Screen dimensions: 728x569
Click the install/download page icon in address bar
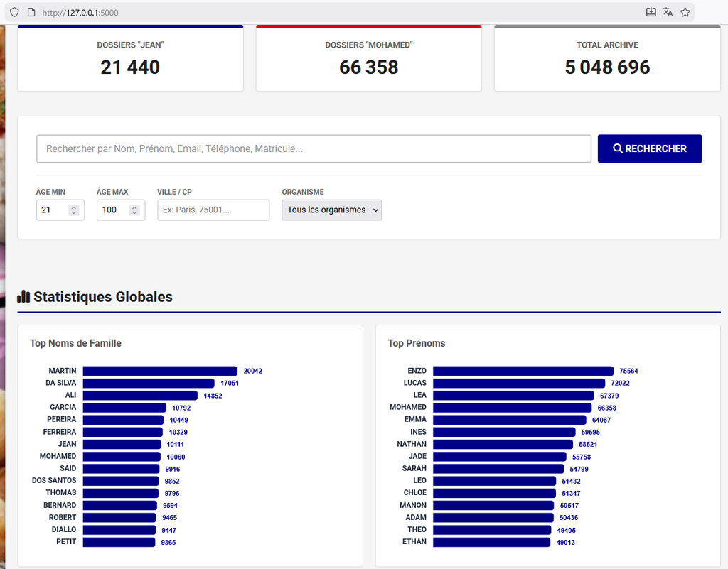(651, 12)
